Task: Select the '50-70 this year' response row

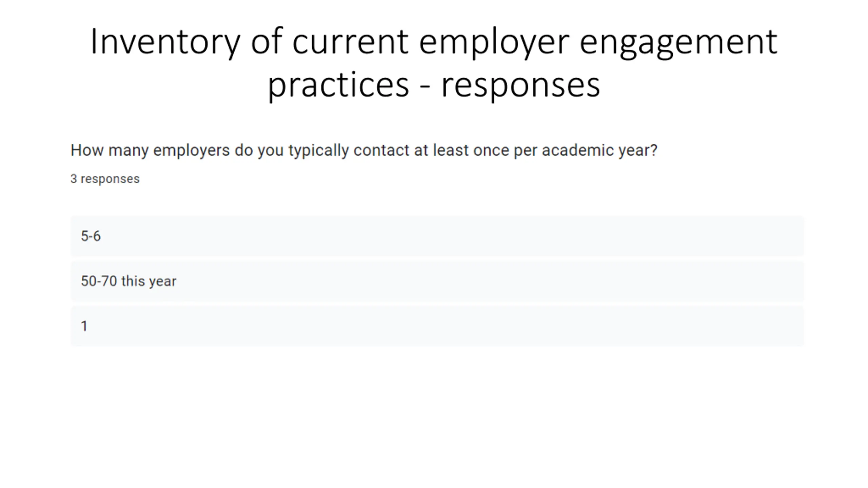Action: [437, 281]
